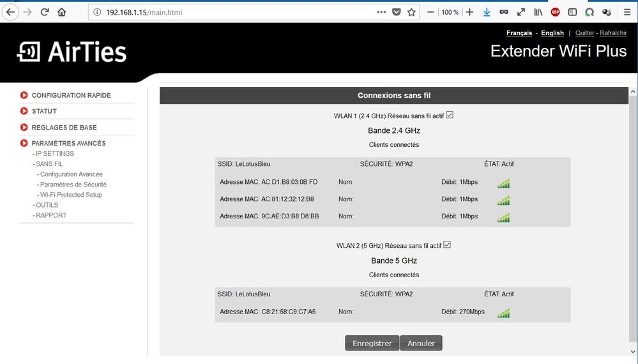Click the Annuler button

(x=421, y=344)
